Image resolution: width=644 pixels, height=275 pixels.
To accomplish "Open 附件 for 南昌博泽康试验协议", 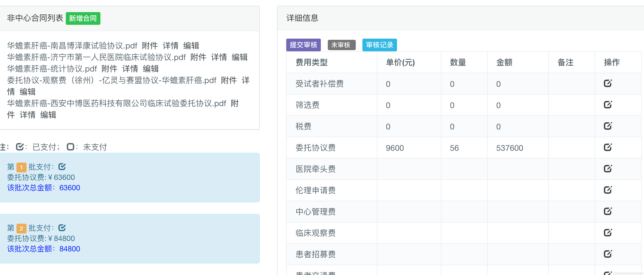I will click(x=150, y=46).
